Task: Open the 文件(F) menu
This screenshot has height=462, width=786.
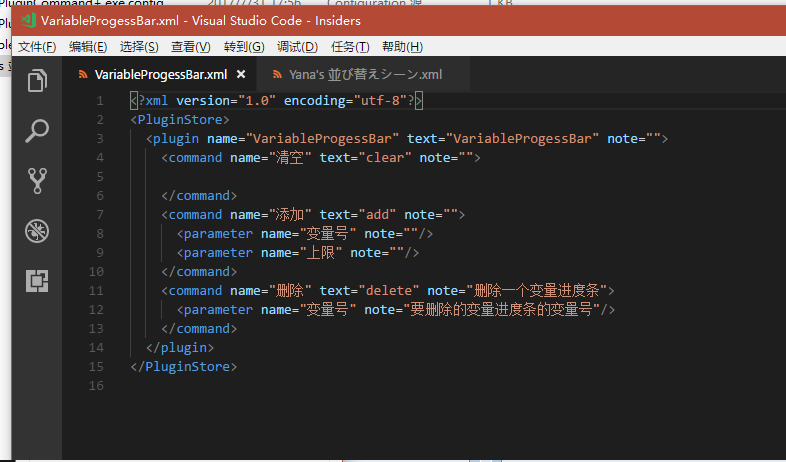Action: point(37,47)
